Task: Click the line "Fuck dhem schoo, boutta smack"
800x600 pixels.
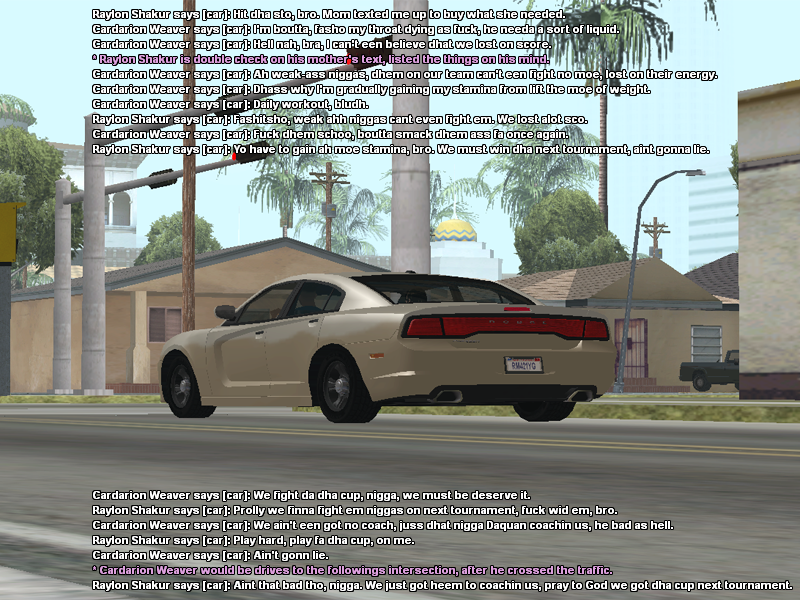Action: click(330, 134)
